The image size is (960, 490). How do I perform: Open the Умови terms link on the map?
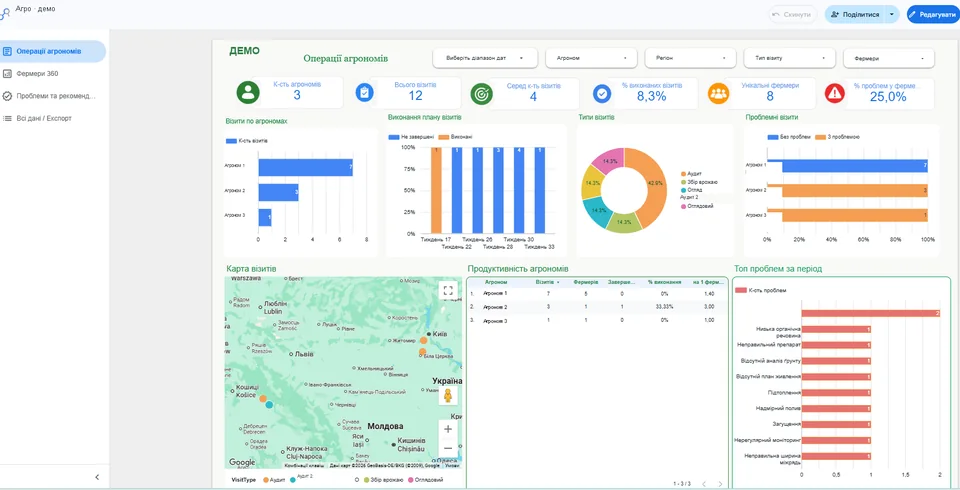[x=452, y=466]
